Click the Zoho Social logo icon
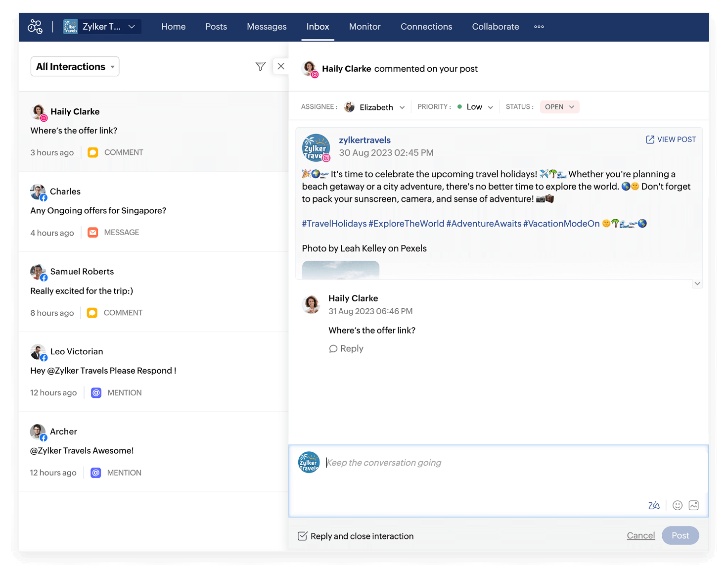The height and width of the screenshot is (576, 728). [35, 27]
